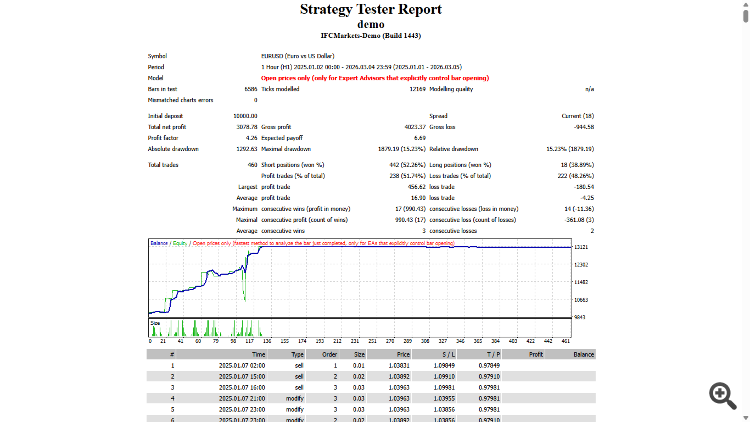Click the 'Total net profit' label

click(167, 127)
